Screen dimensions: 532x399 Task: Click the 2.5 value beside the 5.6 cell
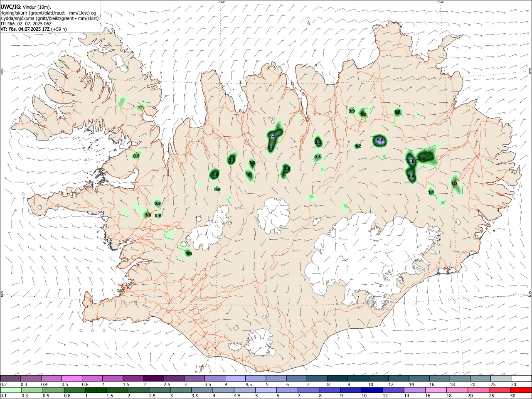coord(422,158)
